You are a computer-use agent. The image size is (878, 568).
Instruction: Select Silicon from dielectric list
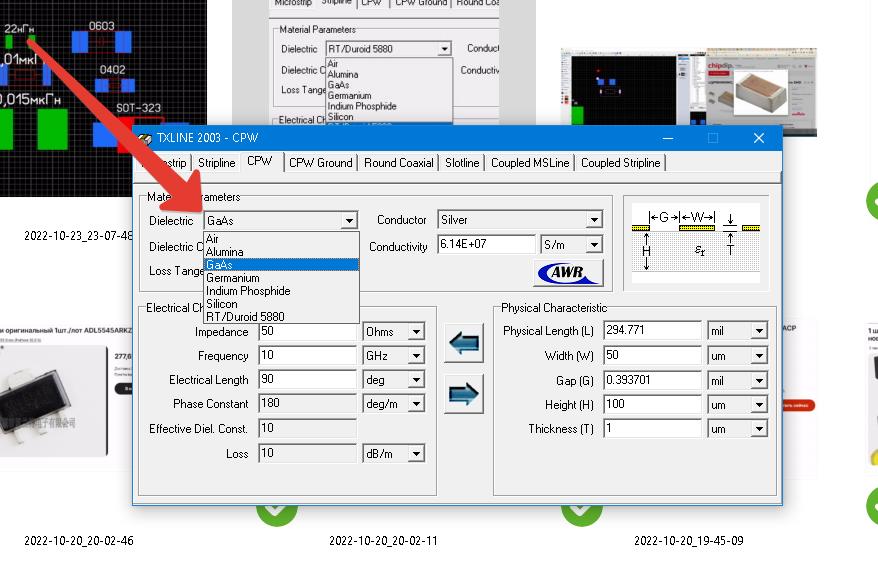(x=281, y=304)
